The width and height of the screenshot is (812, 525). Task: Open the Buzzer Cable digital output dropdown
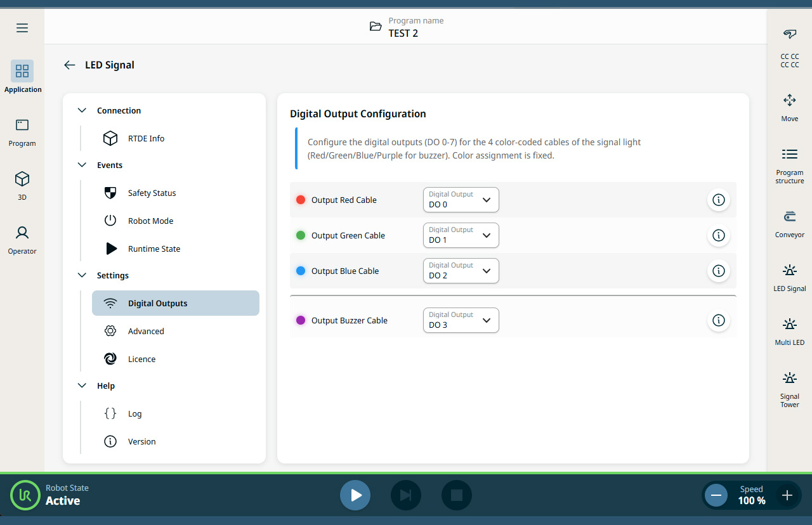point(461,320)
